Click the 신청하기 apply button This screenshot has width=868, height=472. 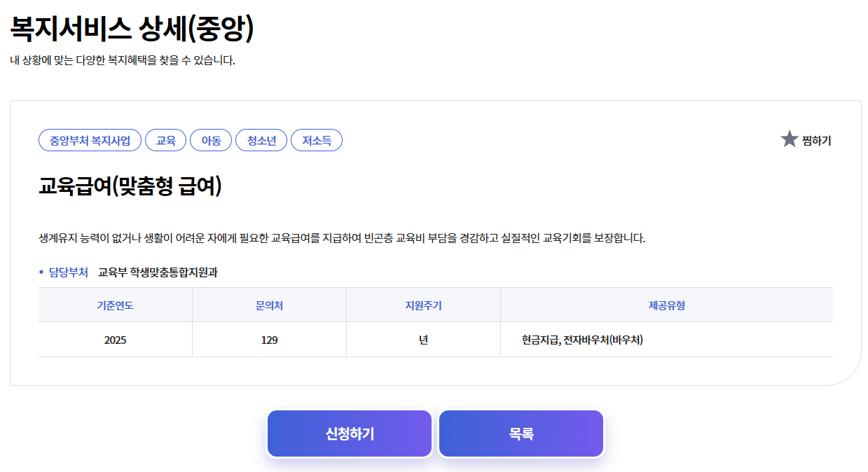coord(349,433)
